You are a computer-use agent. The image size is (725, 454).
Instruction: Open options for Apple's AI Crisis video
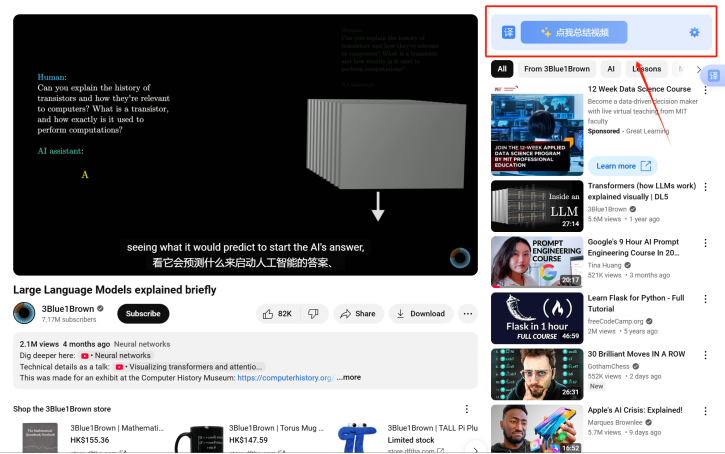click(705, 411)
